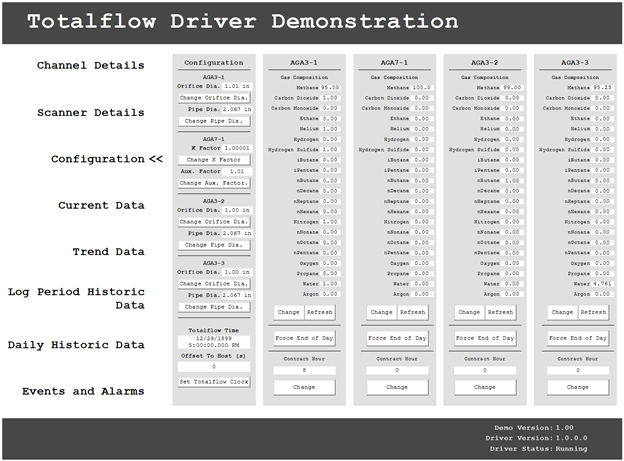Viewport: 624px width, 461px height.
Task: Select AGA3-1 Methane value 95.00
Action: point(330,88)
